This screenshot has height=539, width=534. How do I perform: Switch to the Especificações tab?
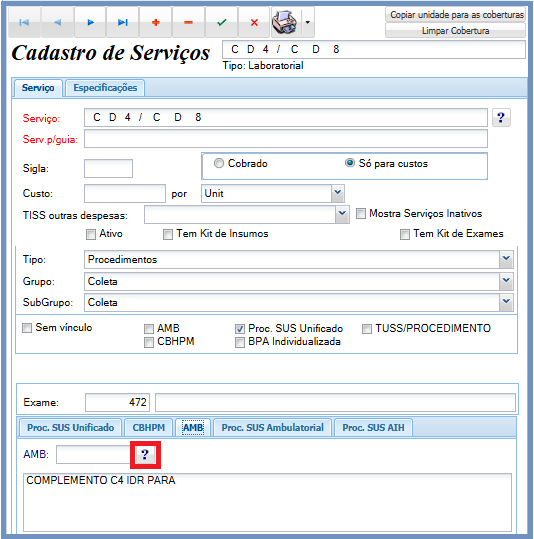tap(105, 88)
